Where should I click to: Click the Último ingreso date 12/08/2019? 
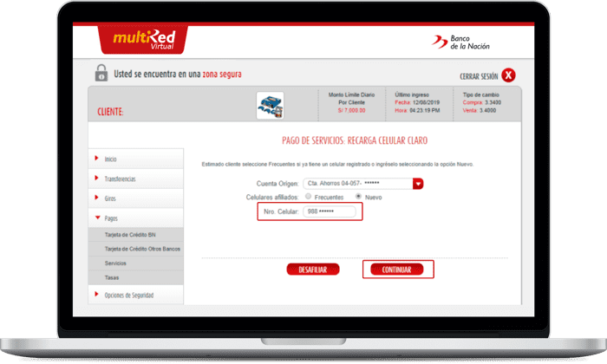pos(426,102)
